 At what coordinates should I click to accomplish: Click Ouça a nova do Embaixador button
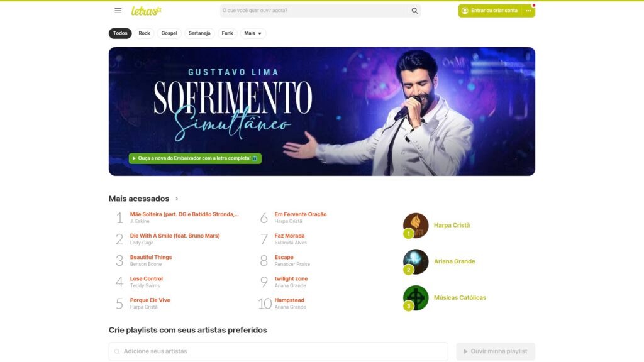pyautogui.click(x=195, y=158)
